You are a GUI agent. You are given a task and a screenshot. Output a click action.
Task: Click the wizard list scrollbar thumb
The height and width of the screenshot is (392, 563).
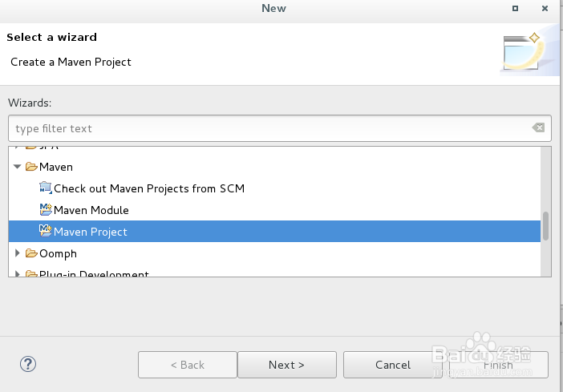pyautogui.click(x=546, y=225)
